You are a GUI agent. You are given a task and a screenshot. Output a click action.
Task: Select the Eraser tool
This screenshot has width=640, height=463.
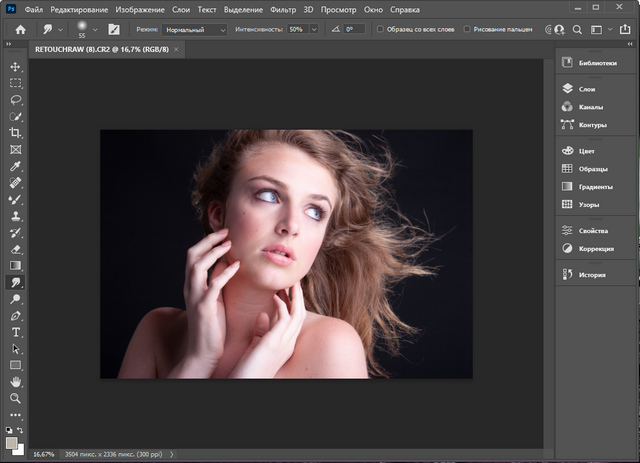point(16,248)
